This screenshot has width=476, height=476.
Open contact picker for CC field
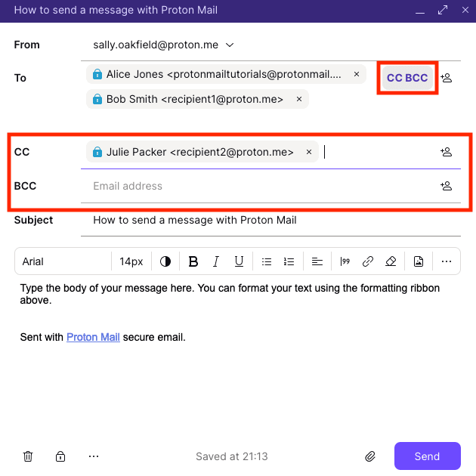(x=447, y=152)
